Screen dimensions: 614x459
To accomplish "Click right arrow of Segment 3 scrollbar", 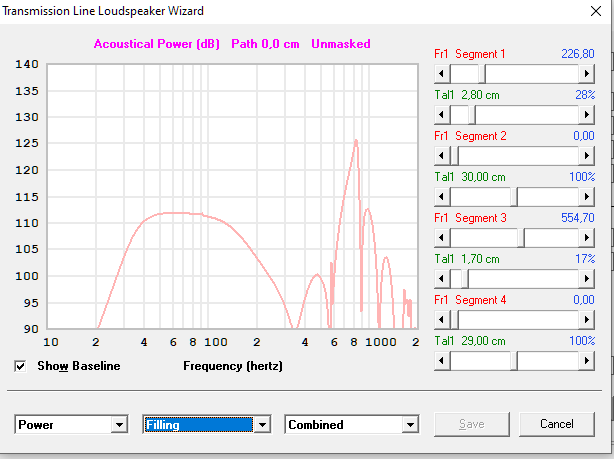I will coord(587,238).
